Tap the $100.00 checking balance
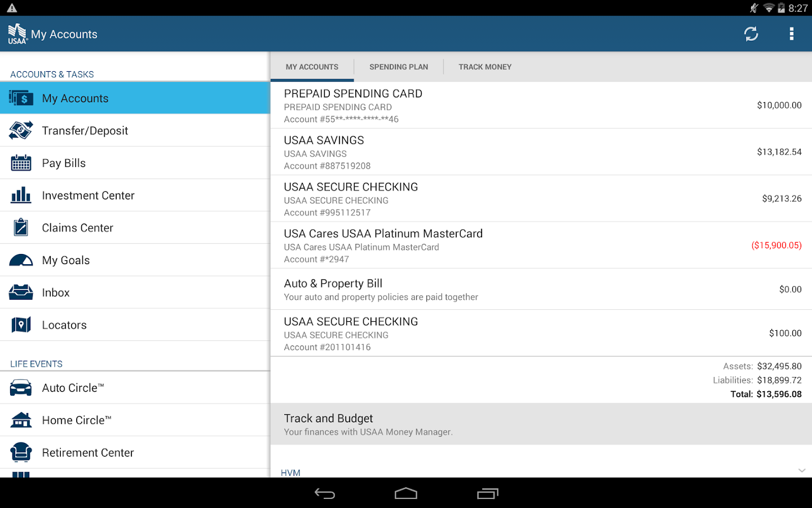812x508 pixels. click(785, 333)
